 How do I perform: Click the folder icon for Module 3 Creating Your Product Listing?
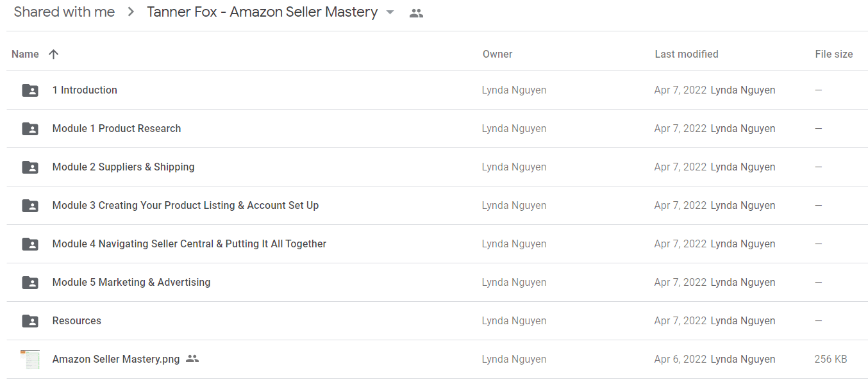coord(30,206)
